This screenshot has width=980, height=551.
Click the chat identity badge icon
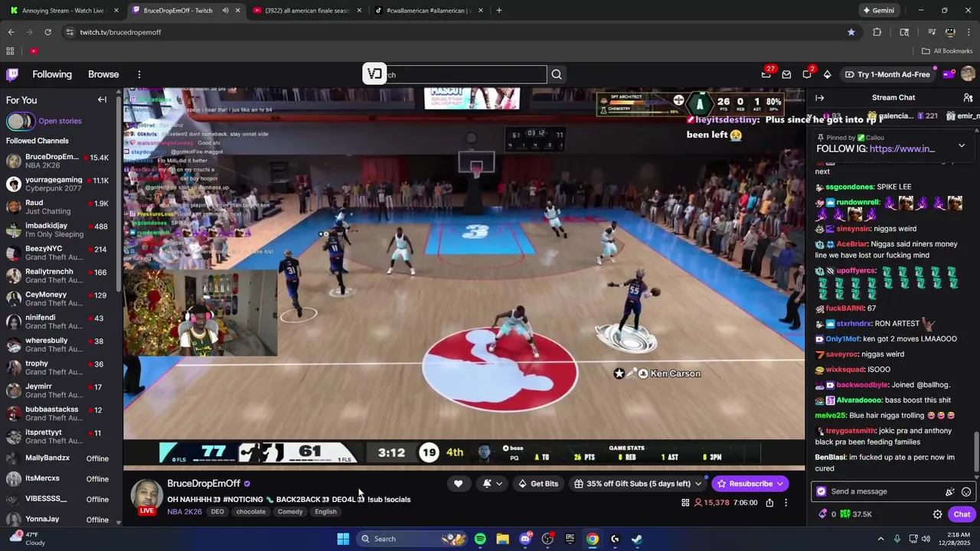(822, 492)
